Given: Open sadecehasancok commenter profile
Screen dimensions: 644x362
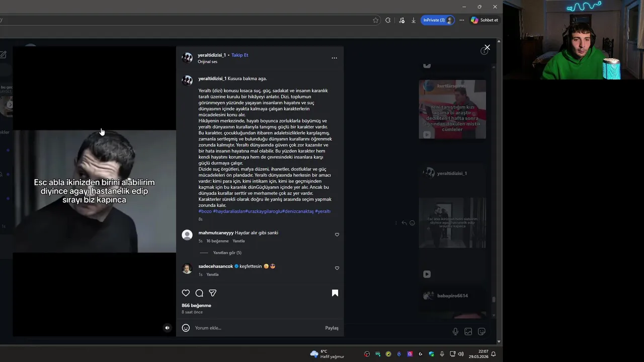Looking at the screenshot, I should pyautogui.click(x=215, y=266).
